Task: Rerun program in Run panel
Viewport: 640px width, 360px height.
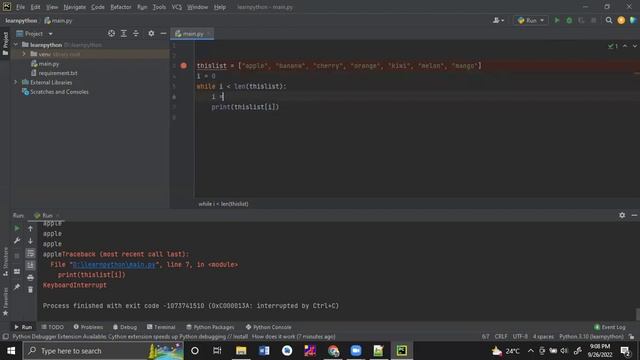Action: 17,228
